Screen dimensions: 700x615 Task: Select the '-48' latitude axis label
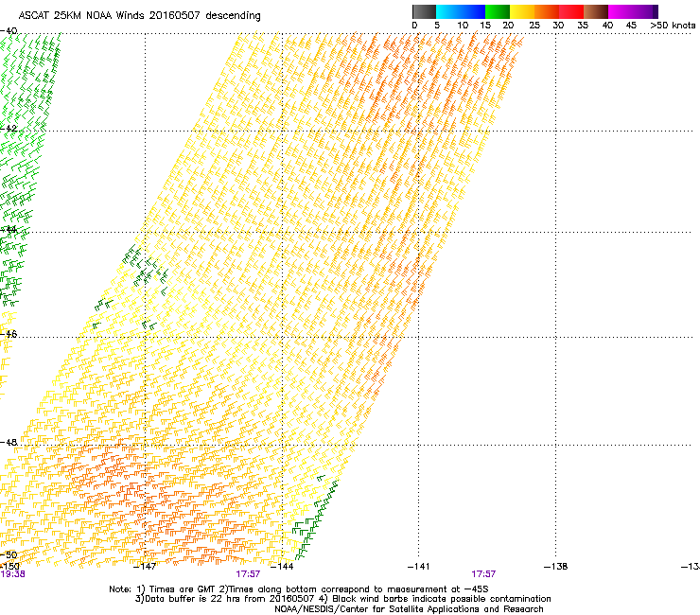coord(9,442)
